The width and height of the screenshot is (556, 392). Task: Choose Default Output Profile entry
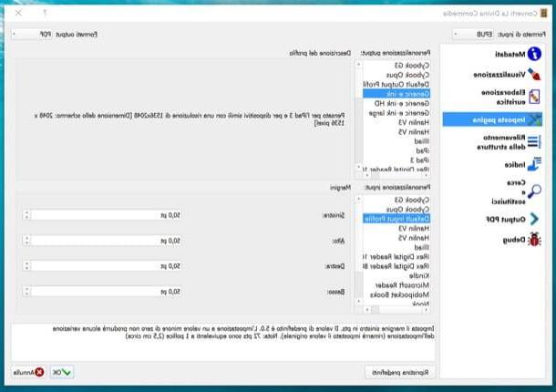coord(396,85)
